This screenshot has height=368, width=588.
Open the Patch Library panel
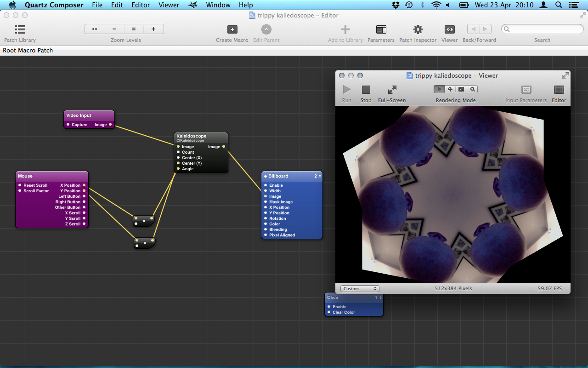20,30
